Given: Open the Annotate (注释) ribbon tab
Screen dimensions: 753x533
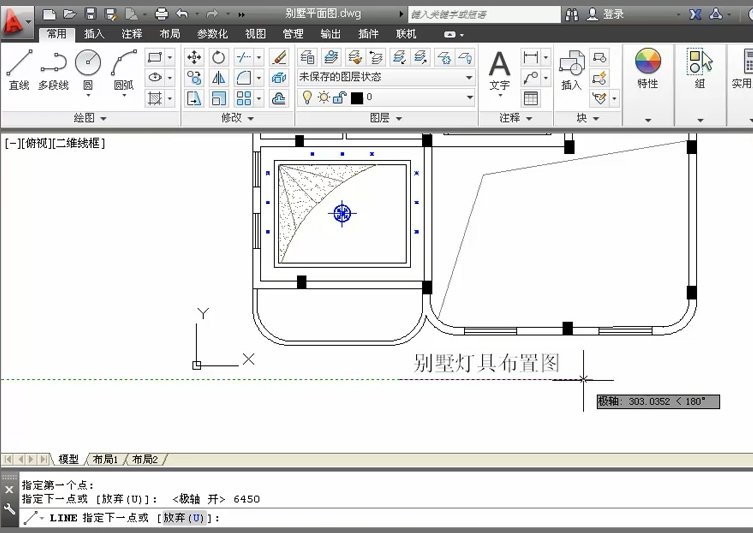Looking at the screenshot, I should click(132, 34).
